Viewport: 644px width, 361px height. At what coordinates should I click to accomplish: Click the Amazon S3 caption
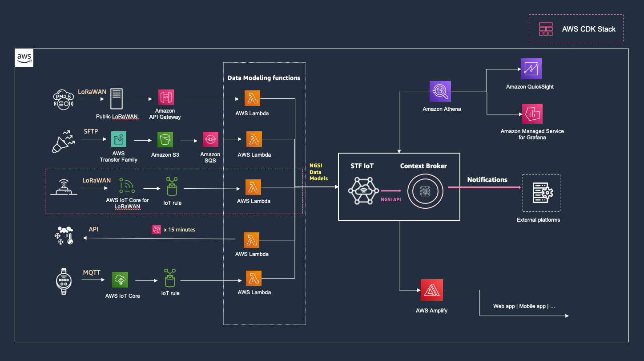click(165, 155)
